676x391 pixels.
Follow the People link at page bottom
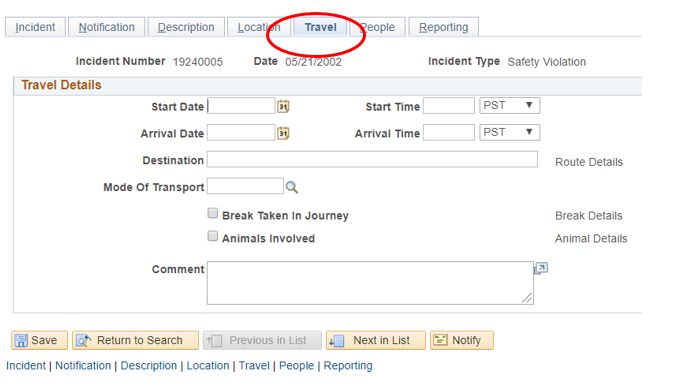[x=297, y=366]
